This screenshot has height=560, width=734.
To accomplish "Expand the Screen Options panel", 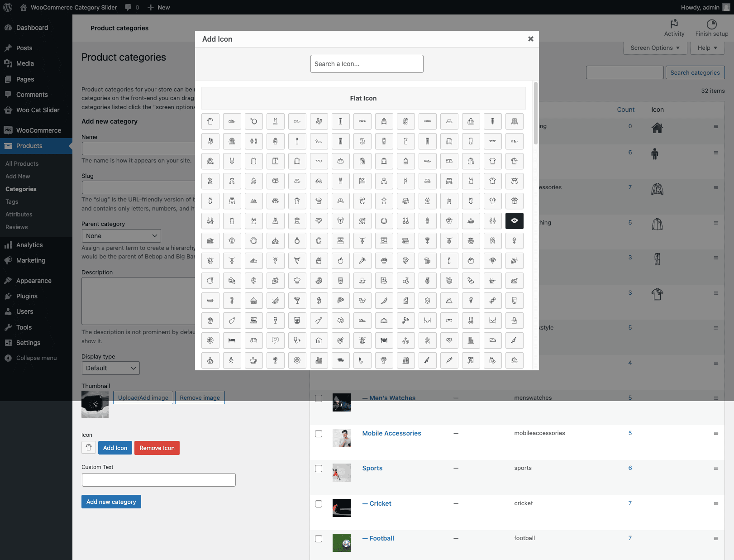I will point(654,48).
